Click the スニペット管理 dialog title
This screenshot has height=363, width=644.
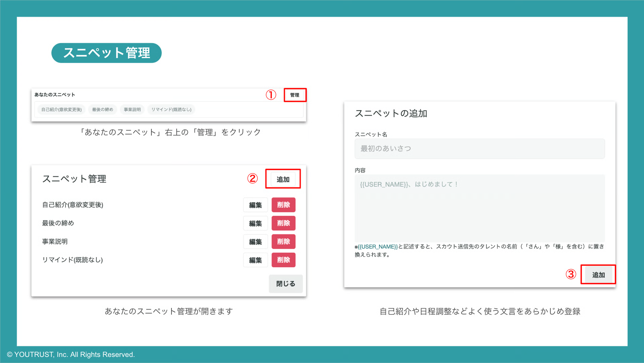point(74,179)
